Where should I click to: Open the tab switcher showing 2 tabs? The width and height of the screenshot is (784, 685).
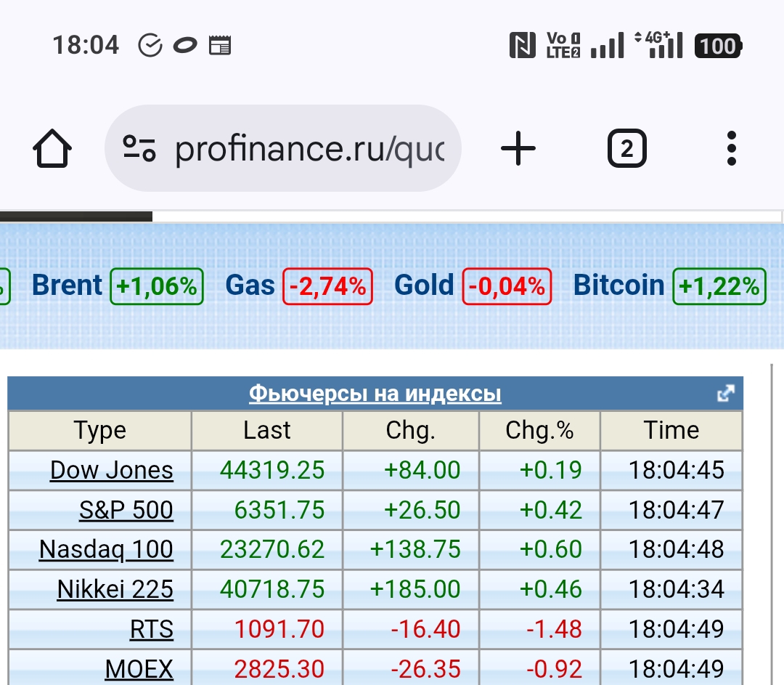(626, 150)
